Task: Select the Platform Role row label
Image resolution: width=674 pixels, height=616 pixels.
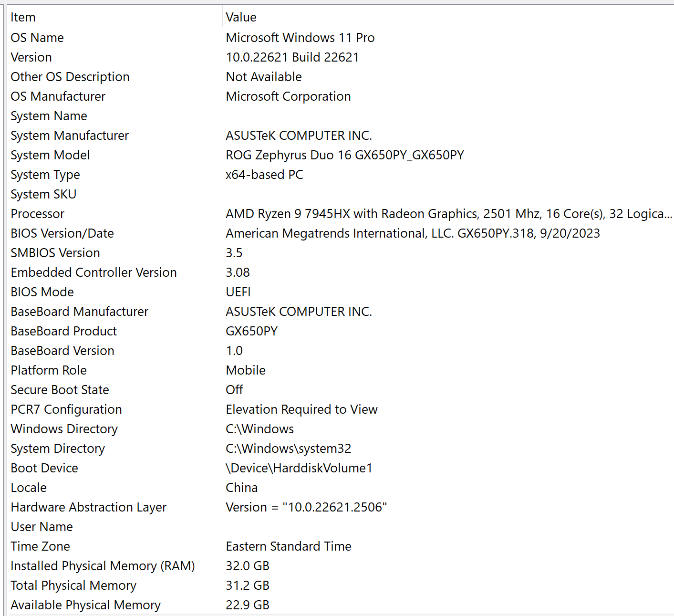Action: pyautogui.click(x=49, y=370)
